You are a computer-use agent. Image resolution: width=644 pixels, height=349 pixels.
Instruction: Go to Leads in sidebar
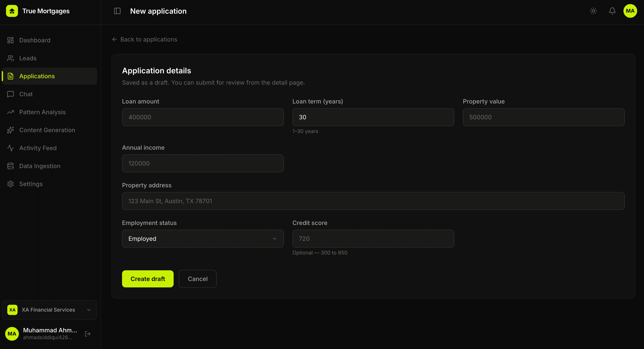click(x=49, y=58)
